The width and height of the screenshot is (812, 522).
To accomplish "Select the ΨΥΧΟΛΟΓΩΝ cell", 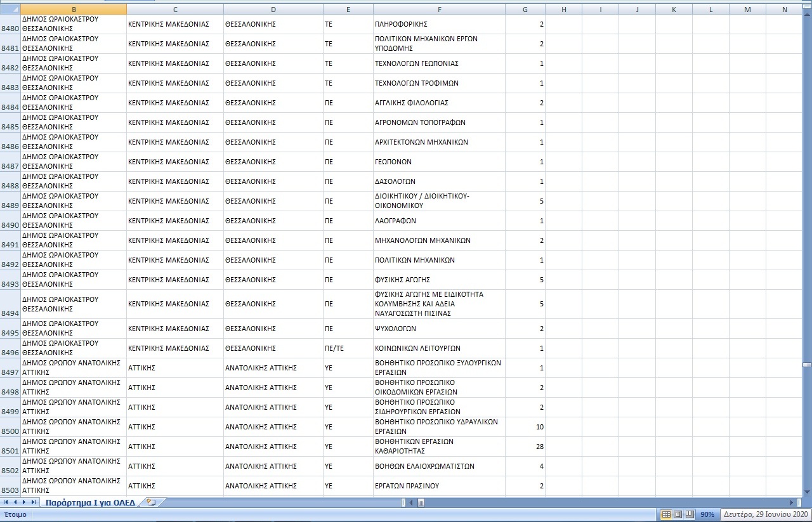I will [x=440, y=329].
